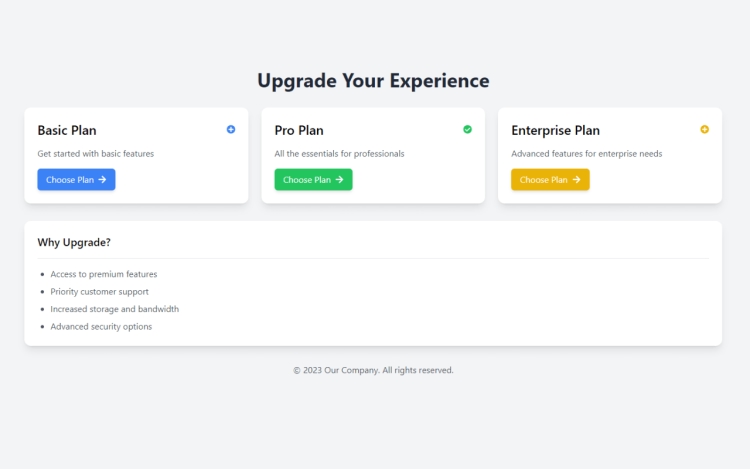Screen dimensions: 750x469
Task: Select 'Increased storage and bandwidth' list item
Action: pyautogui.click(x=115, y=309)
